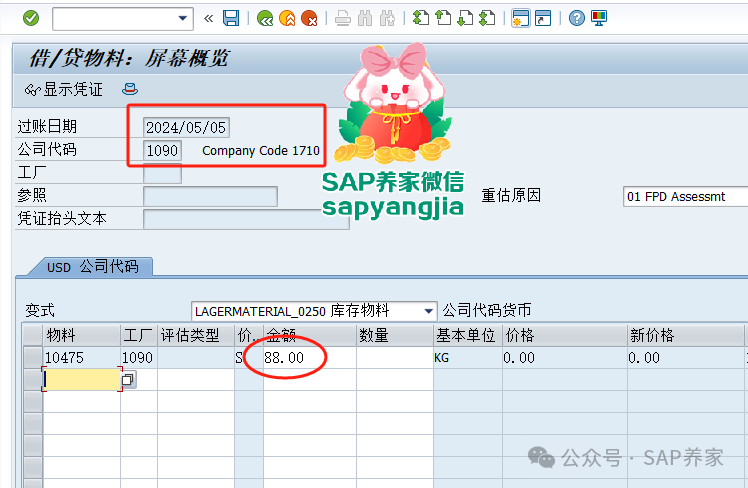748x488 pixels.
Task: Click the 工厂 column header in table
Action: (x=139, y=335)
